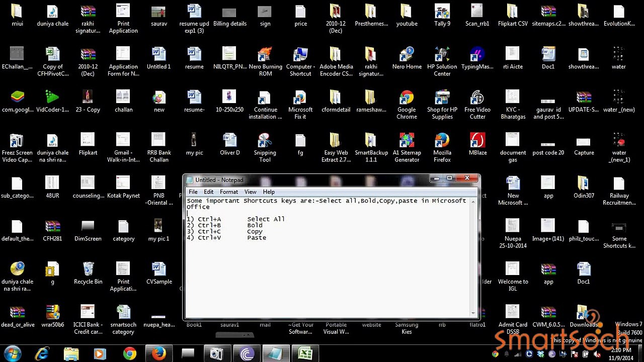Select the Freez Screen Video Capture icon
Image resolution: width=644 pixels, height=362 pixels.
point(17,148)
